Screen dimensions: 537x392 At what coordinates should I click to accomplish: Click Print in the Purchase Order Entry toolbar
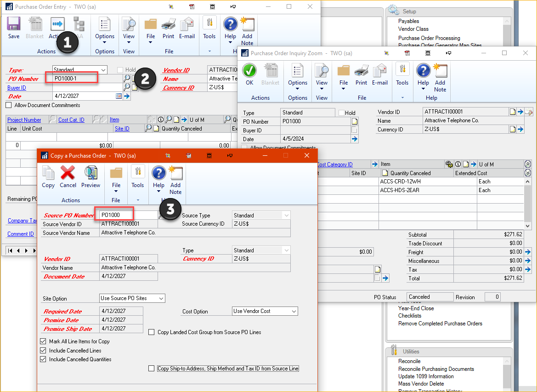coord(168,28)
